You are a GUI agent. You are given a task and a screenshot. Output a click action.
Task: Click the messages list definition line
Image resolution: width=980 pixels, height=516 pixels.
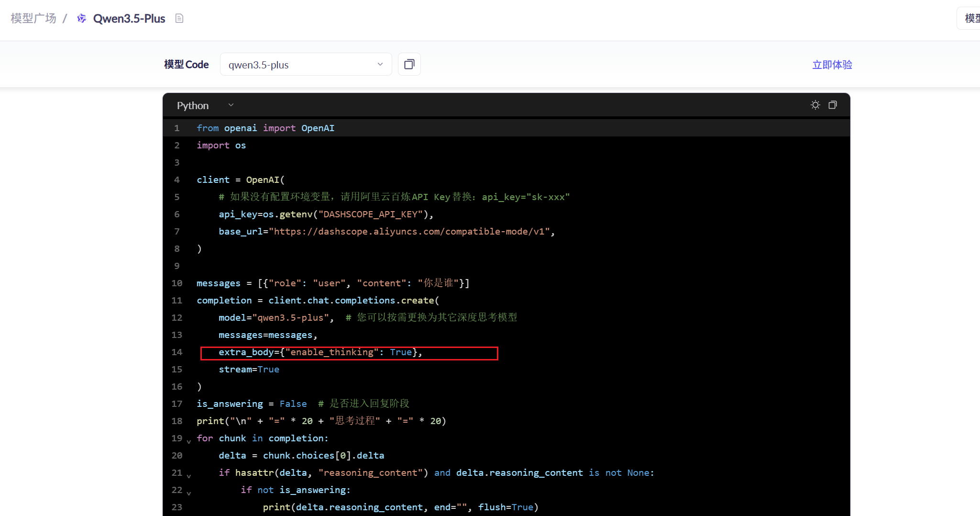click(x=333, y=283)
